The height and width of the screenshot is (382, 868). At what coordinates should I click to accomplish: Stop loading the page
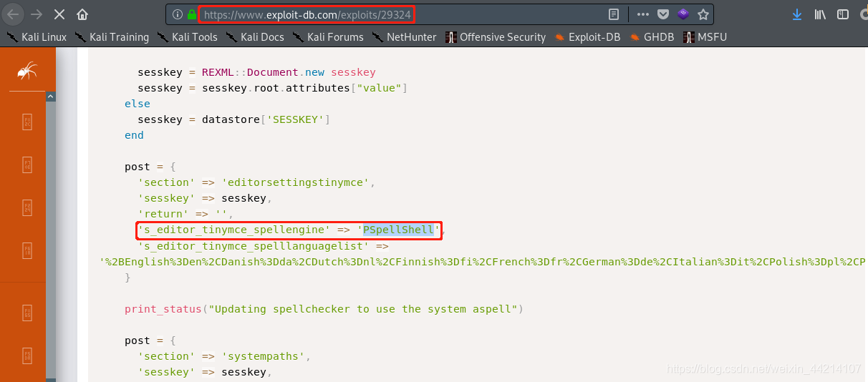pyautogui.click(x=60, y=14)
